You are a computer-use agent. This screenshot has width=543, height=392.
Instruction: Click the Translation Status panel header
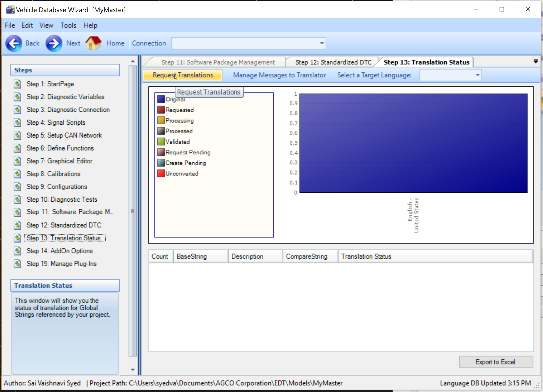click(65, 285)
